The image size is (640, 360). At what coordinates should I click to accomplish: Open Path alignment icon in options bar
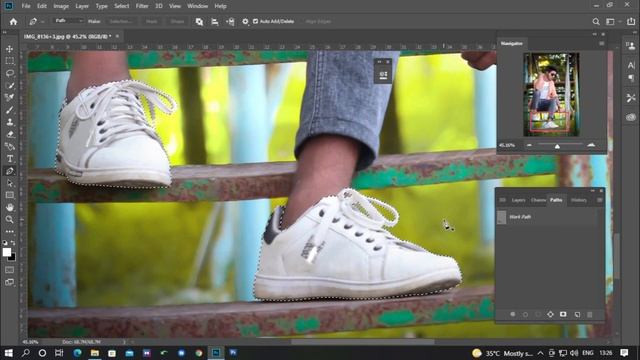(215, 22)
